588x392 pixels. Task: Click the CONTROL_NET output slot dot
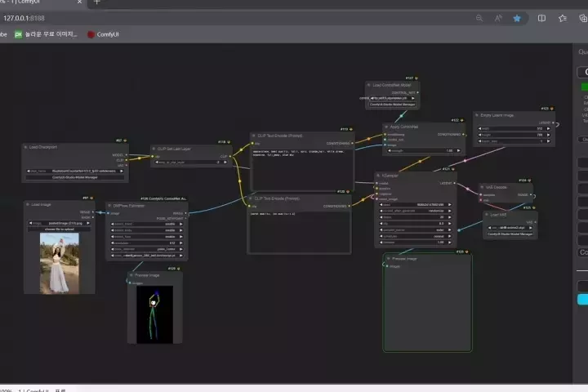tap(417, 92)
